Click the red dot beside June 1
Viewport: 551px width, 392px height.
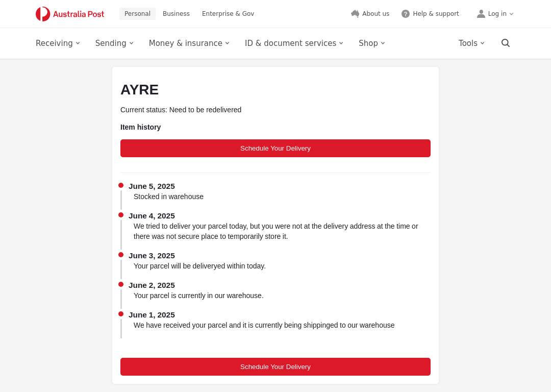121,314
